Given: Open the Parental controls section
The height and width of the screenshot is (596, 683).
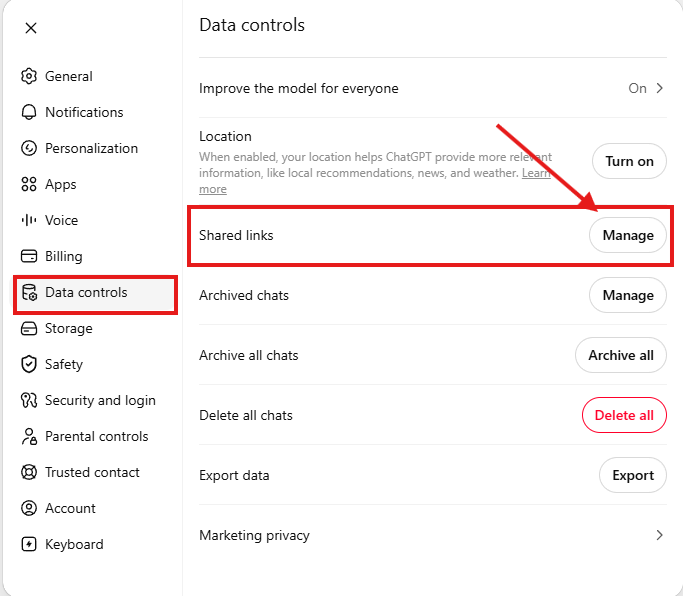Looking at the screenshot, I should (95, 437).
